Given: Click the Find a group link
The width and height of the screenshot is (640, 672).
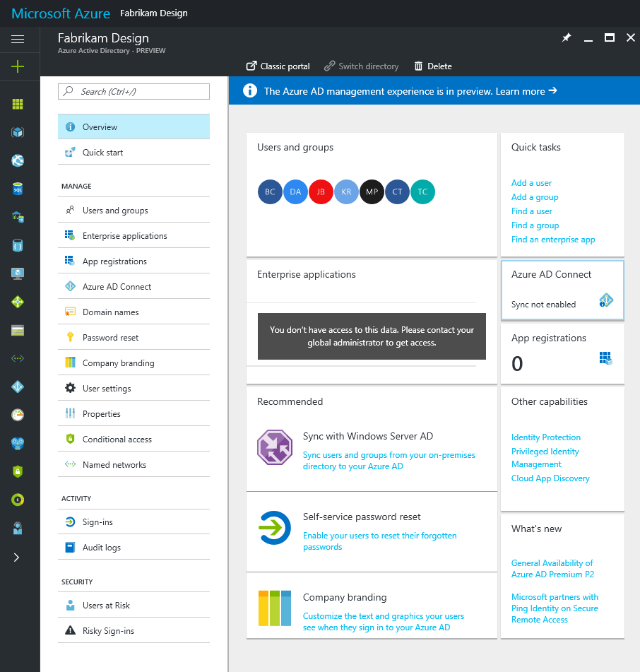Looking at the screenshot, I should click(535, 225).
